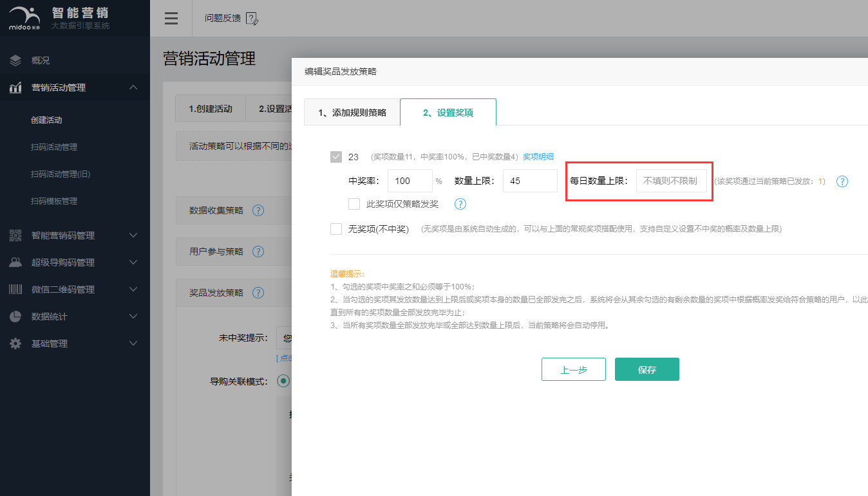Click help icon beside 数据收集策略
Screen dimensions: 868x496
pyautogui.click(x=258, y=210)
